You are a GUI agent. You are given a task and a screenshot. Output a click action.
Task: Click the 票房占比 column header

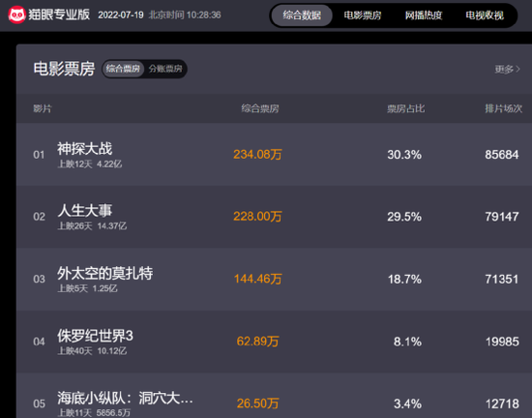click(x=406, y=108)
